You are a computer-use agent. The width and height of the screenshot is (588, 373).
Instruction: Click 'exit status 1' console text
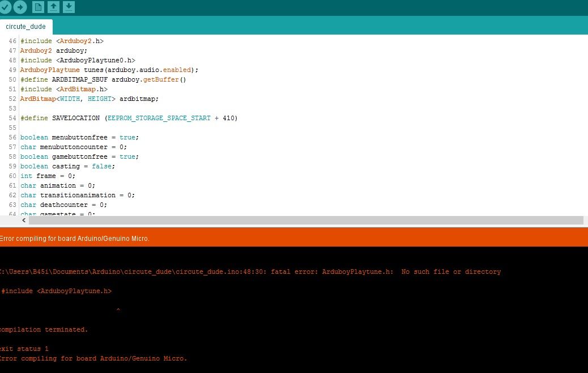(x=24, y=349)
